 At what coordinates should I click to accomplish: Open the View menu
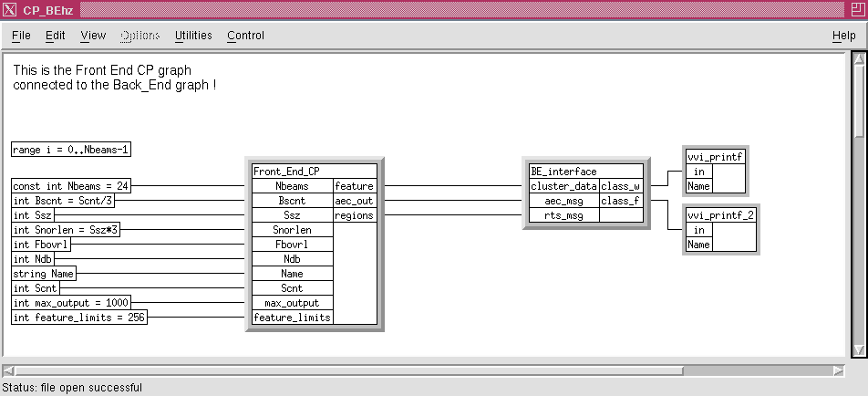click(x=93, y=36)
